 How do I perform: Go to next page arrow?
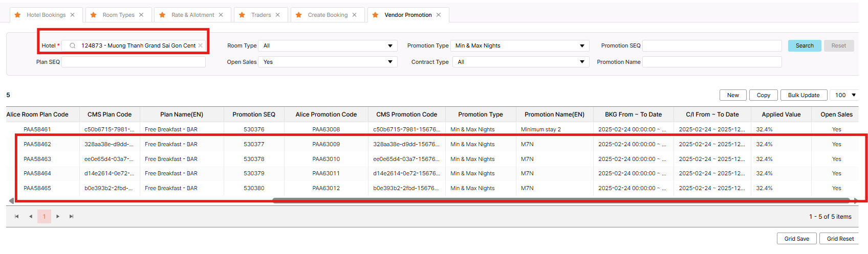coord(58,217)
